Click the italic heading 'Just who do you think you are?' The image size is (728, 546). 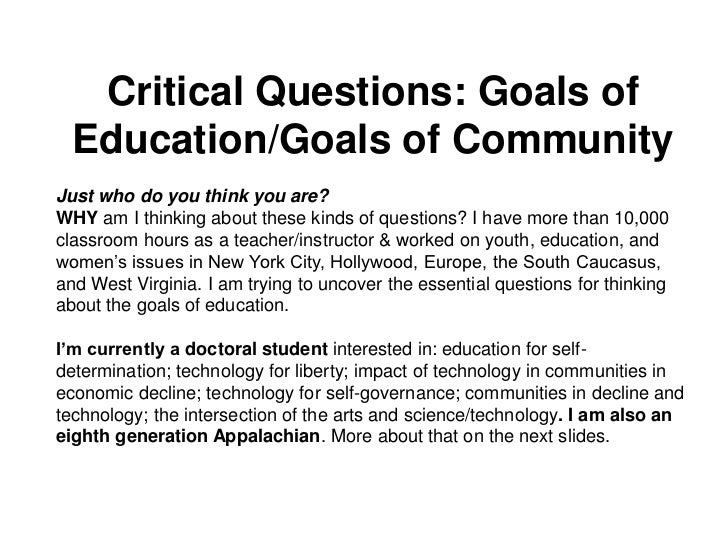coord(193,196)
